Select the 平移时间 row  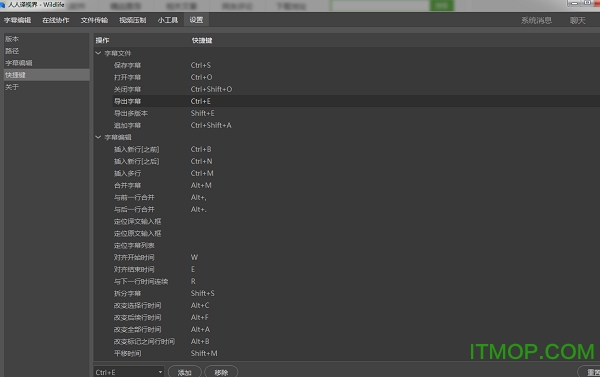347,353
